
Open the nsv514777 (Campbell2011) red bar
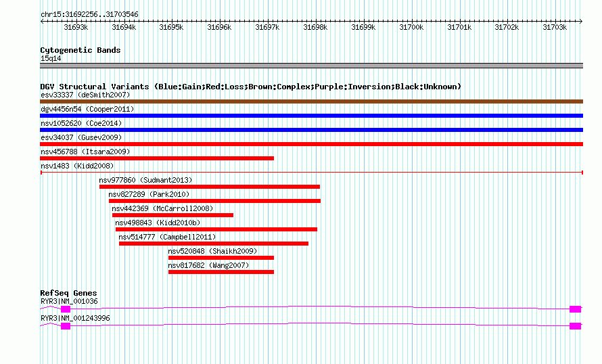click(214, 244)
